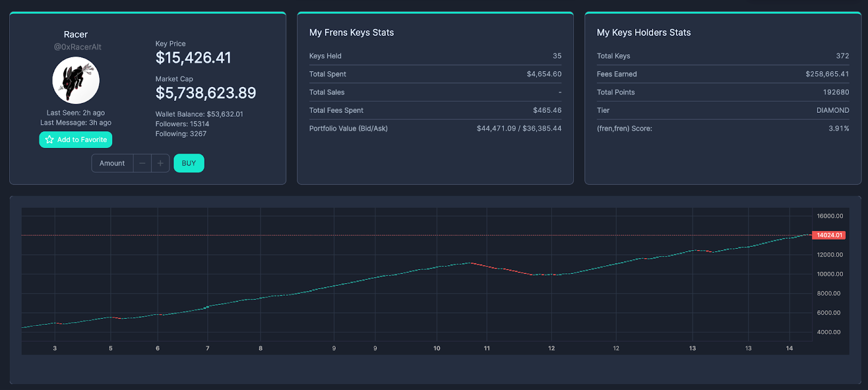This screenshot has height=390, width=868.
Task: Click the 10000.00 price axis label
Action: [830, 274]
